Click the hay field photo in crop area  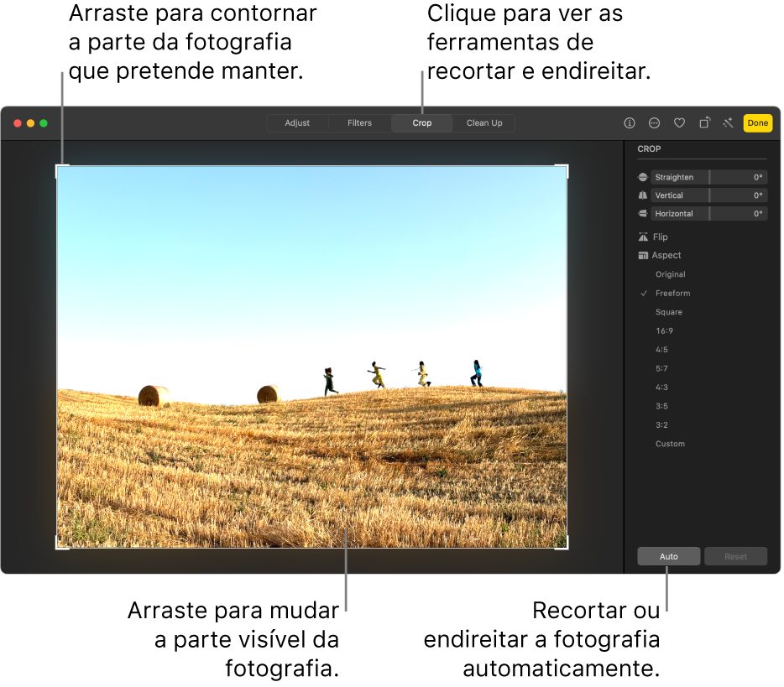pyautogui.click(x=313, y=357)
